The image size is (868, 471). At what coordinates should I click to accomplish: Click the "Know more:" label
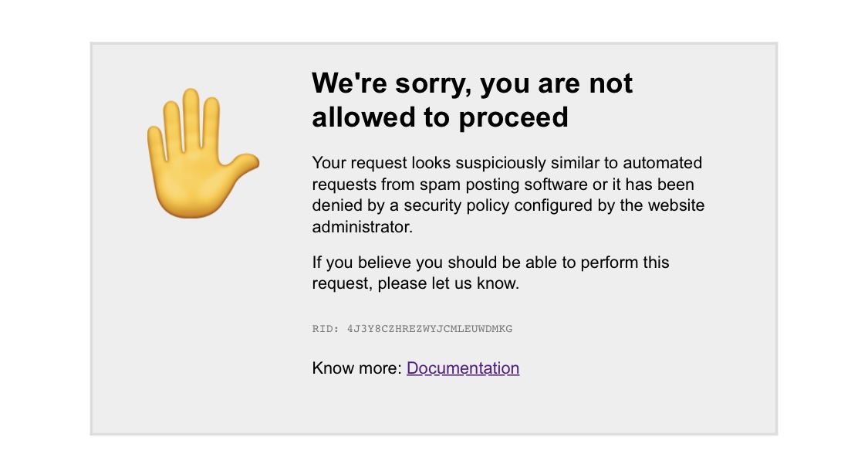pos(357,368)
